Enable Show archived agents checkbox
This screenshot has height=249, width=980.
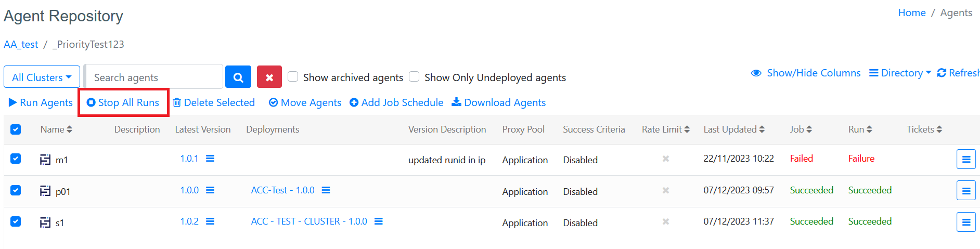pos(293,76)
